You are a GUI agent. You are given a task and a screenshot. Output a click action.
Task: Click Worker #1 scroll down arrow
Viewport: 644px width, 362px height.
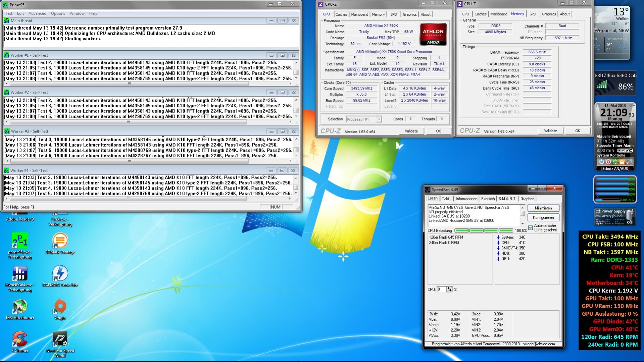[296, 78]
